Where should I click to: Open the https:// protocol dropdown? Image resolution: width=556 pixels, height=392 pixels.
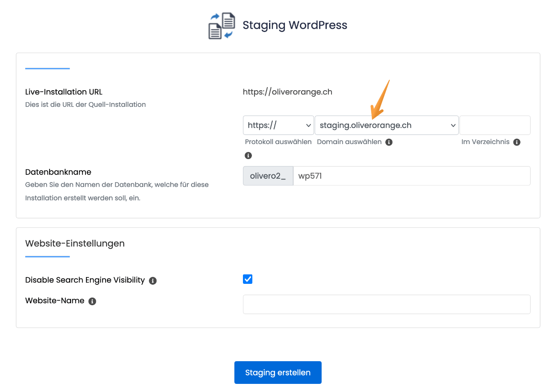pyautogui.click(x=278, y=125)
